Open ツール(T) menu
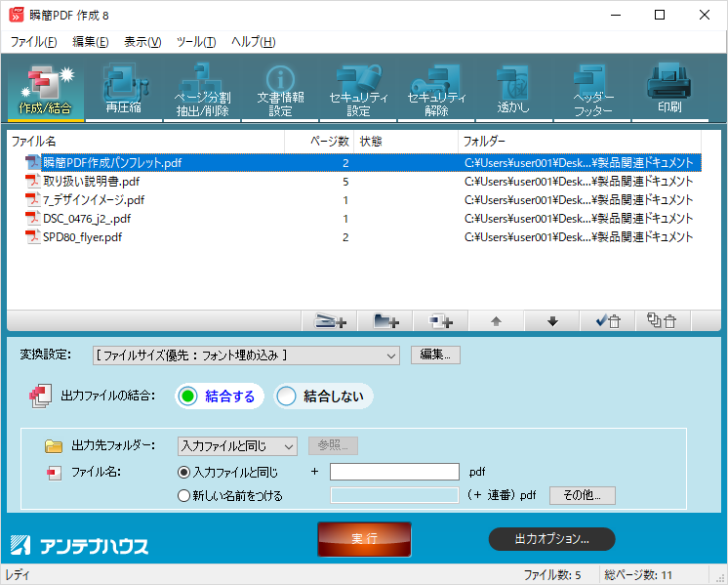Screen dimensions: 728x585 [x=196, y=42]
